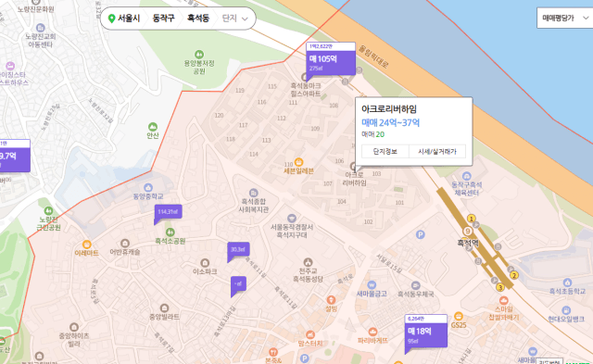Click 중앙빌라트 building icon
The height and width of the screenshot is (364, 593).
pyautogui.click(x=164, y=308)
